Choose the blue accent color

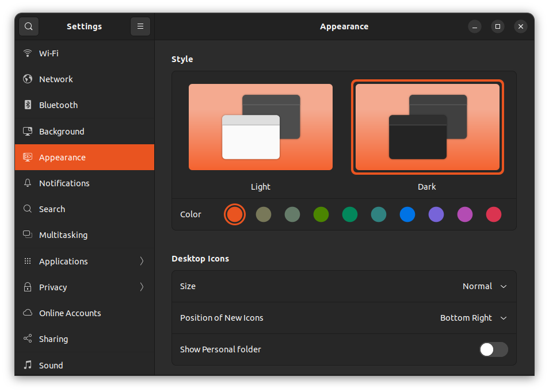click(407, 214)
